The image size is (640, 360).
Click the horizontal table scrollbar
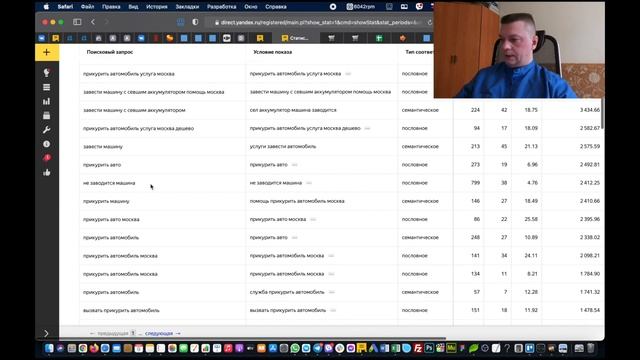pyautogui.click(x=252, y=338)
